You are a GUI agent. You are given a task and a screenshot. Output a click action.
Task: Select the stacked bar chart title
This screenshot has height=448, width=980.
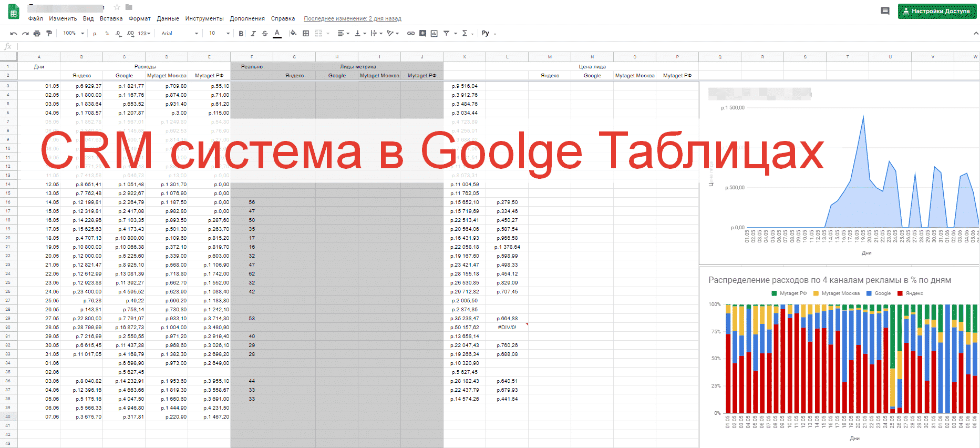(x=830, y=280)
